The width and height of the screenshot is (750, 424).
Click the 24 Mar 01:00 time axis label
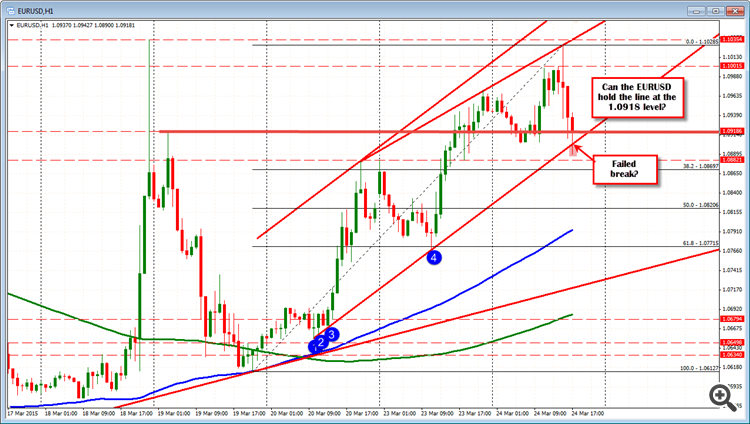pos(512,413)
